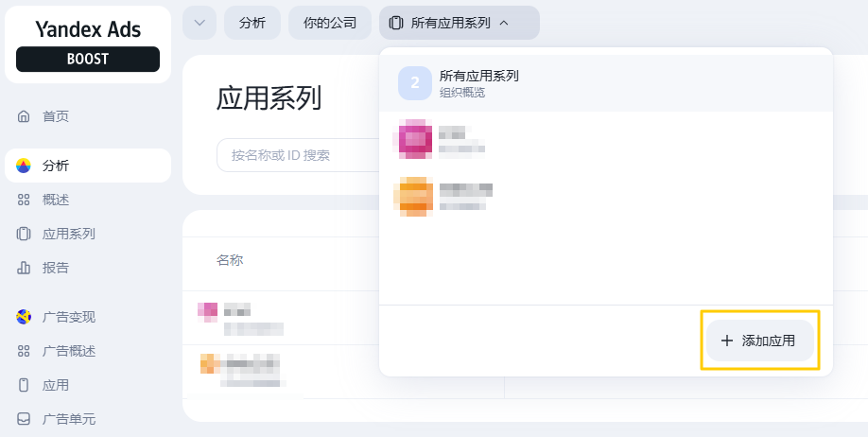Click the bar-chart icon beside 报告

coord(24,268)
